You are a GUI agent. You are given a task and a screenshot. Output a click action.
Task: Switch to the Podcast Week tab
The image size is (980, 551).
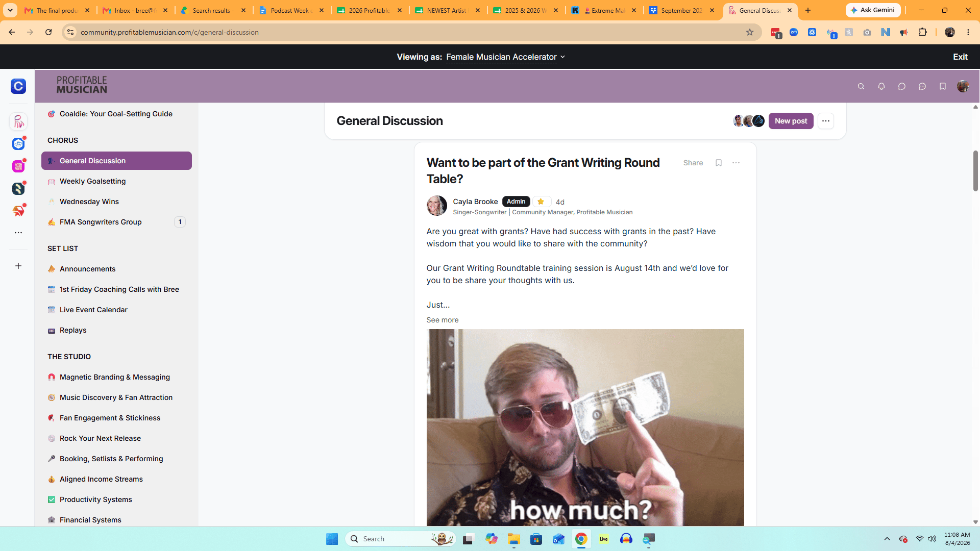292,10
